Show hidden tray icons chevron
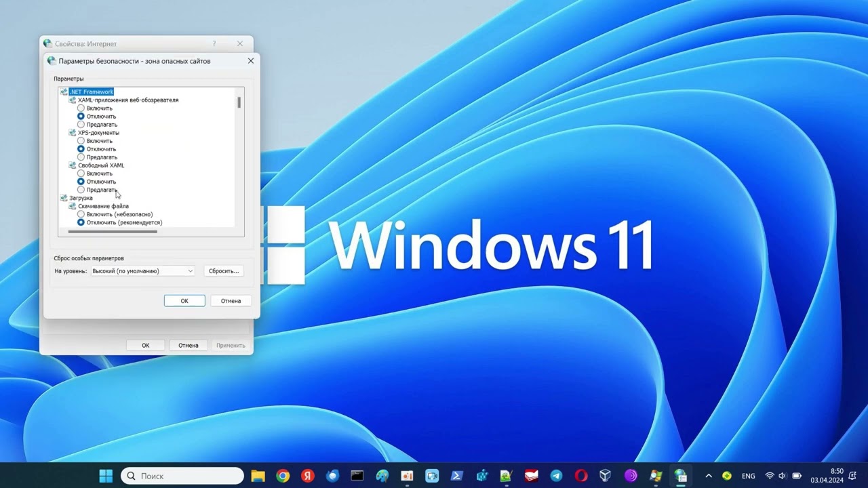Screen dimensions: 868x488 709,476
